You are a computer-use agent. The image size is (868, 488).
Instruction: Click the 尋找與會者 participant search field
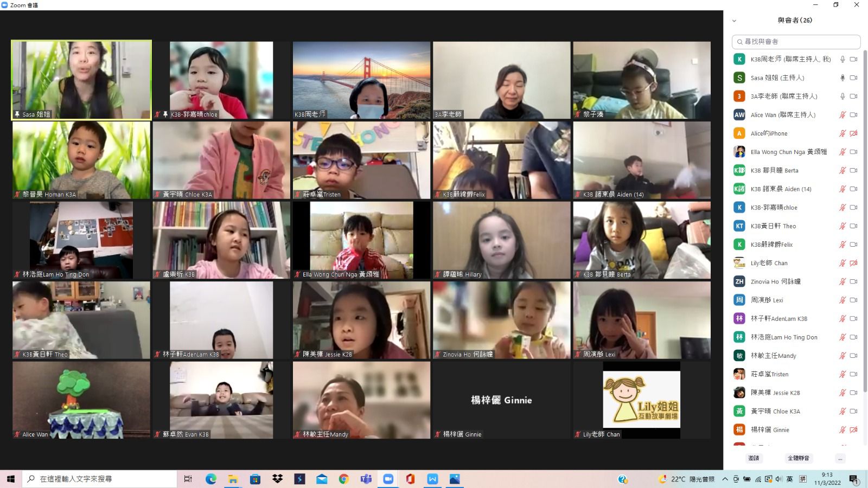[796, 41]
